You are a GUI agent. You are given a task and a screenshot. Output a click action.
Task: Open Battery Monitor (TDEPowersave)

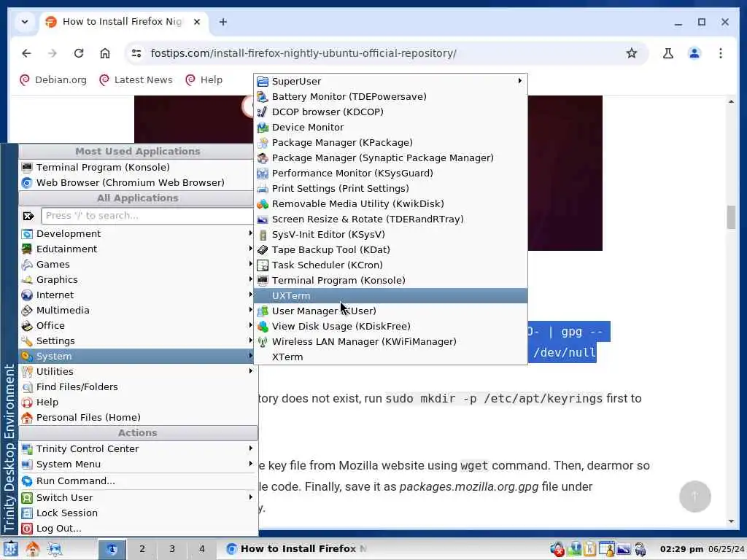pyautogui.click(x=390, y=97)
